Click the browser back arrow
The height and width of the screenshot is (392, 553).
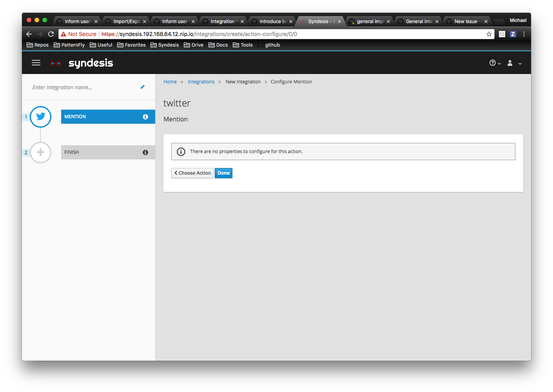(x=29, y=34)
